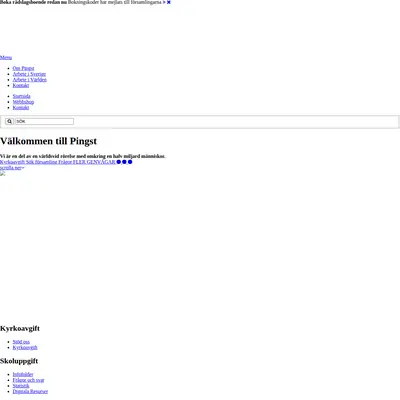400x400 pixels.
Task: Select Kontakt below the Webbshop link
Action: click(x=21, y=107)
